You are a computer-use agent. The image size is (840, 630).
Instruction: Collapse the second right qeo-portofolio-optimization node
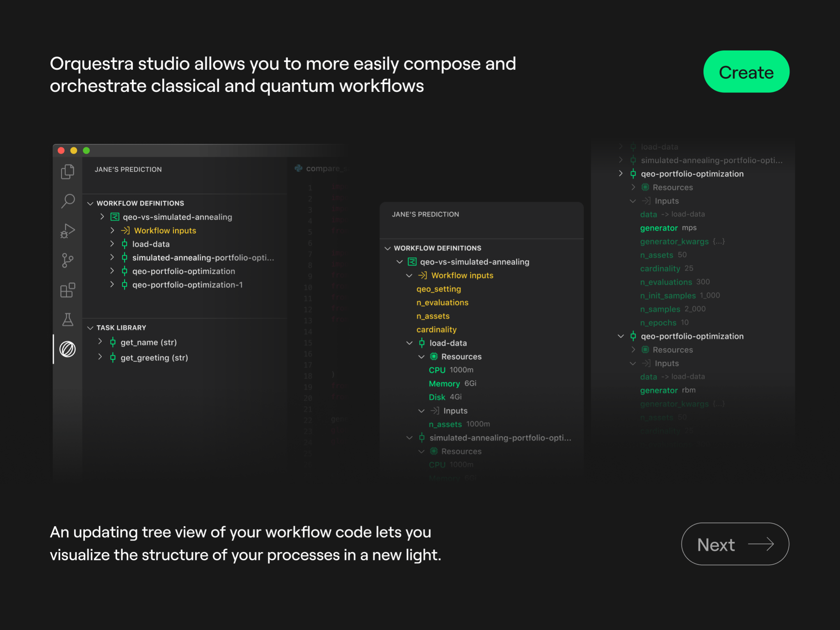point(621,336)
